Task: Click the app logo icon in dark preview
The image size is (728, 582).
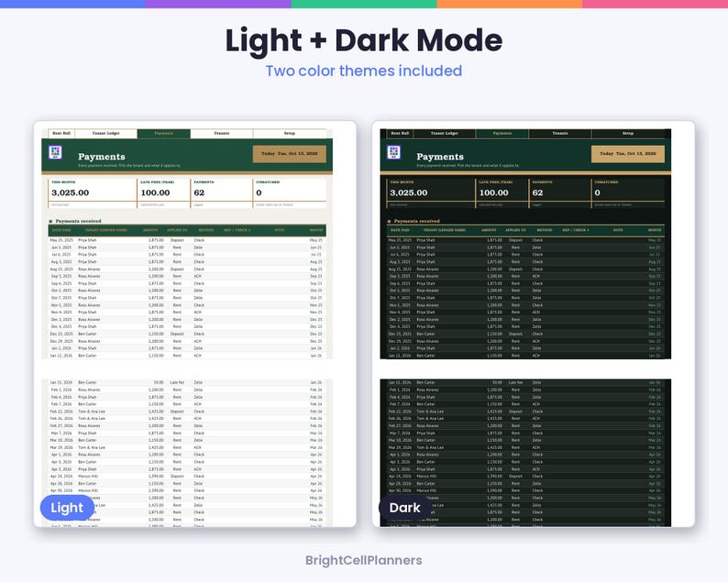Action: click(x=393, y=152)
